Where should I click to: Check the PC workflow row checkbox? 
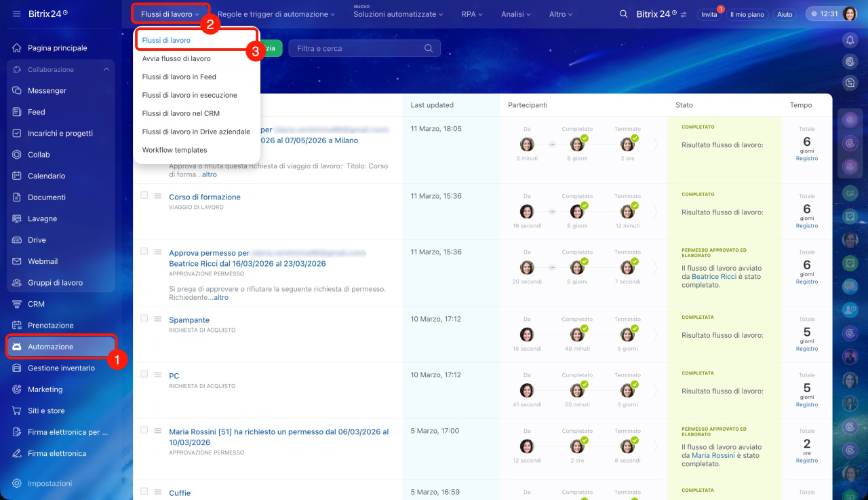pyautogui.click(x=144, y=374)
